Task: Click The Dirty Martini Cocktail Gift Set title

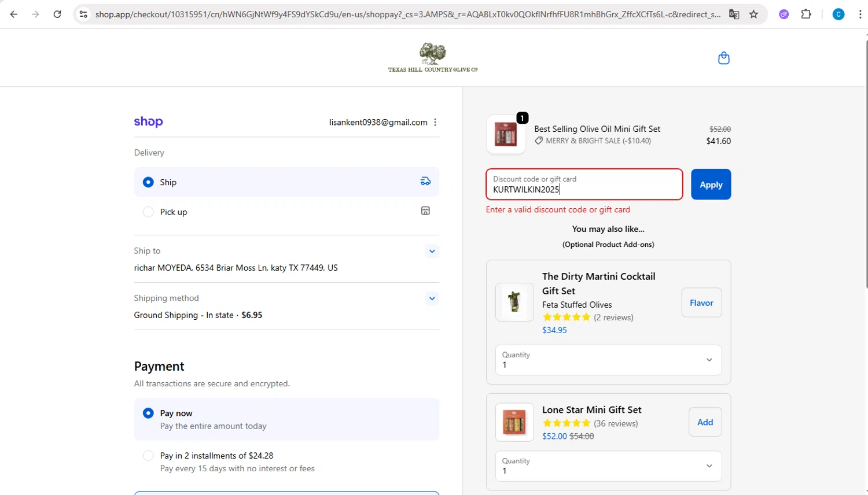Action: (598, 283)
